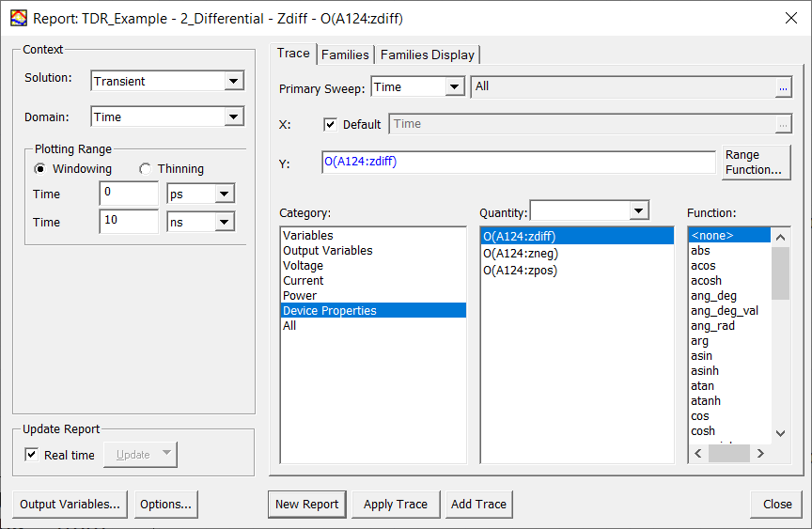Expand the Domain dropdown
The image size is (812, 529).
tap(234, 117)
